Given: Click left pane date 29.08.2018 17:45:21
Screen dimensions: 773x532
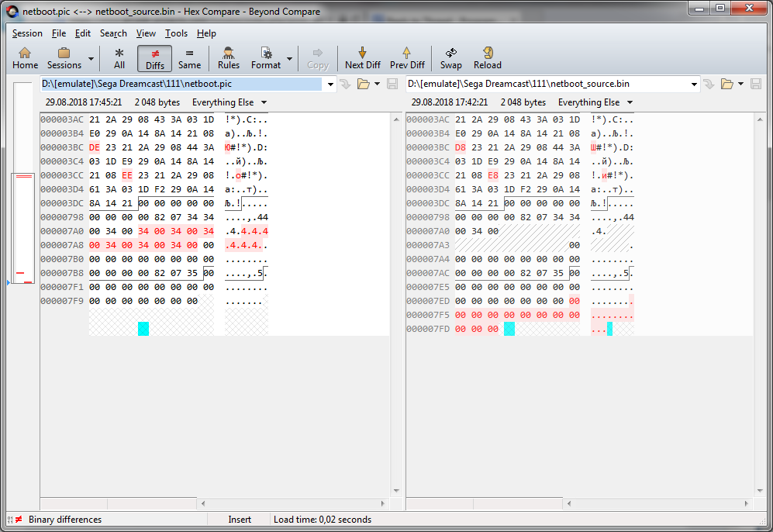Looking at the screenshot, I should 84,102.
